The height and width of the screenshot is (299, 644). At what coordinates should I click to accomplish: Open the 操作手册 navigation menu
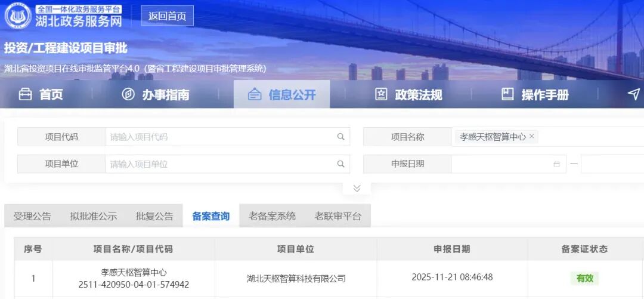[535, 94]
